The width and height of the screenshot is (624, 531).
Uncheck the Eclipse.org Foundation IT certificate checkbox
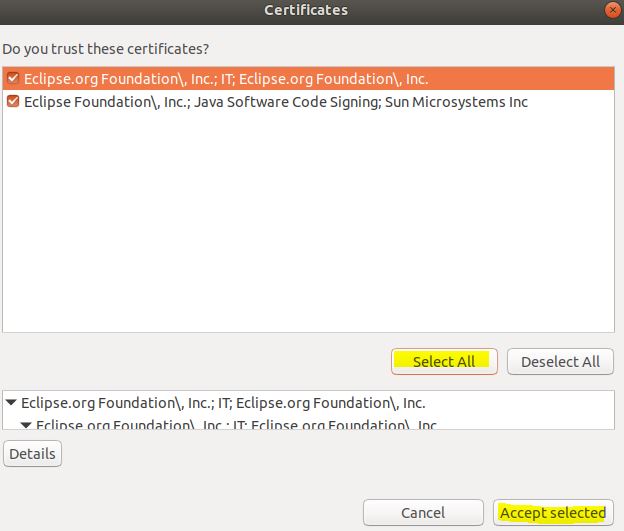tap(13, 78)
